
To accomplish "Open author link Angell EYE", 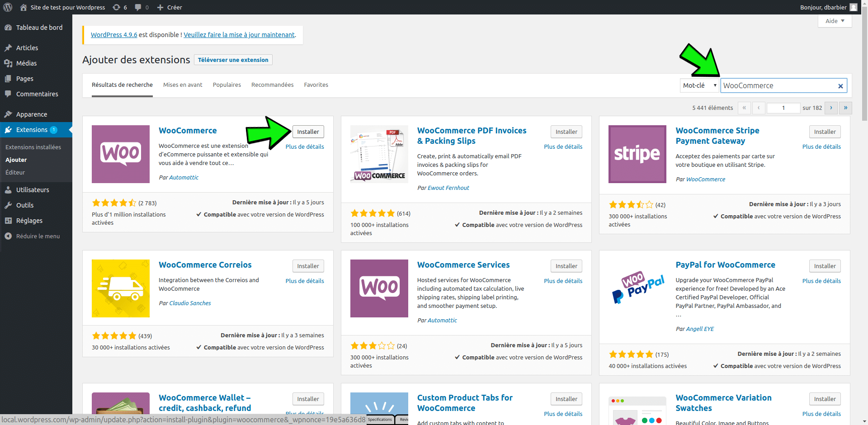I will (x=700, y=329).
